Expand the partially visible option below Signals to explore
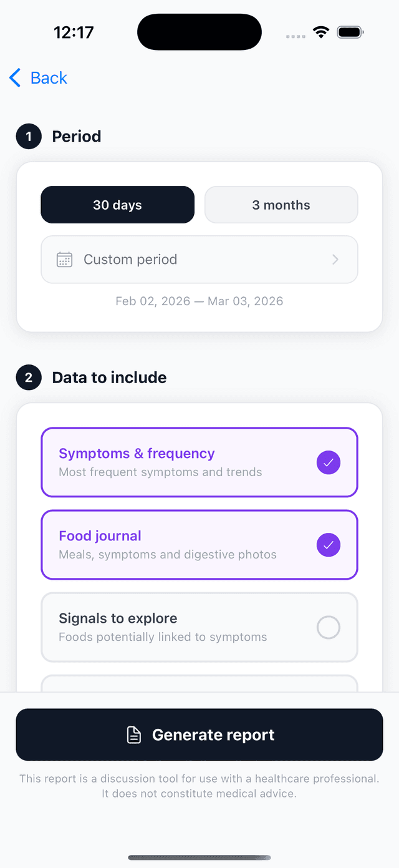 (199, 685)
